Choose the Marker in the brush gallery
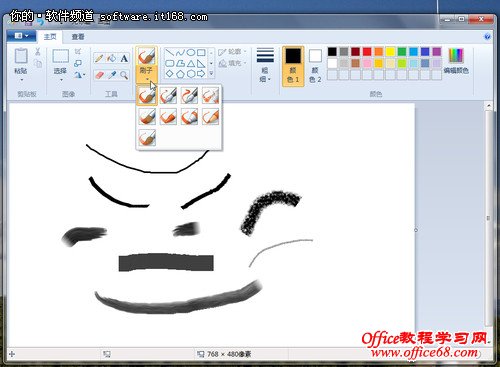This screenshot has width=500, height=367. click(189, 117)
